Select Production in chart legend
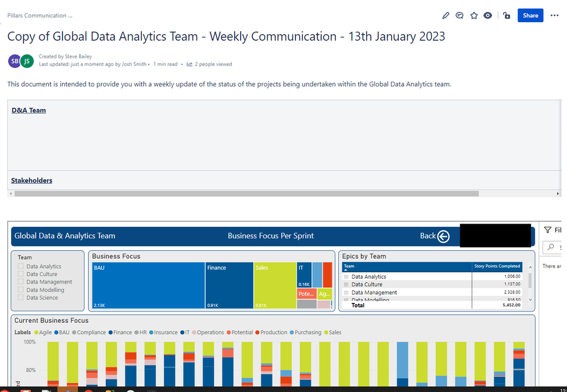Viewport: 567px width, 392px height. [271, 332]
